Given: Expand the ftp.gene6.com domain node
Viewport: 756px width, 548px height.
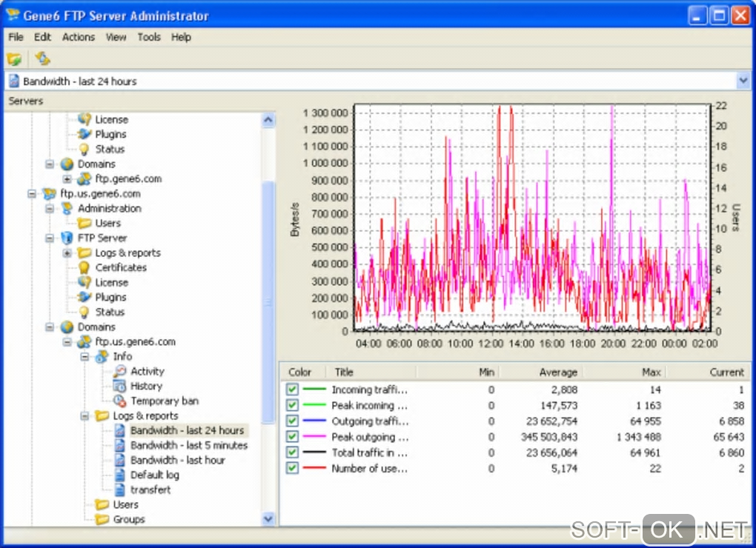Looking at the screenshot, I should 67,179.
